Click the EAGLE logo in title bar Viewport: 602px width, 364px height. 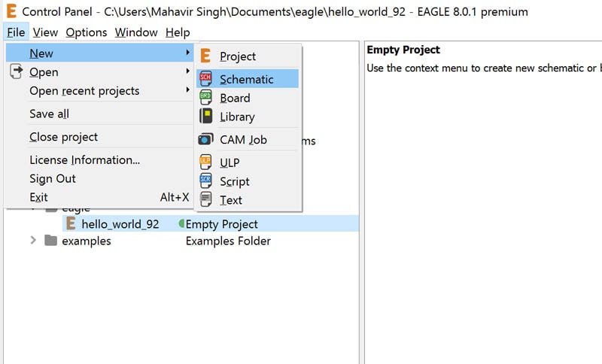(11, 11)
